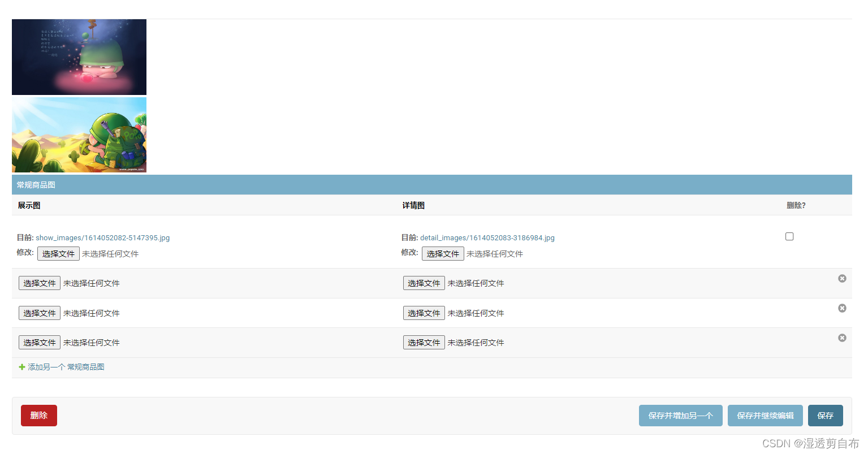Remove the third inline row with its x icon

[x=842, y=308]
